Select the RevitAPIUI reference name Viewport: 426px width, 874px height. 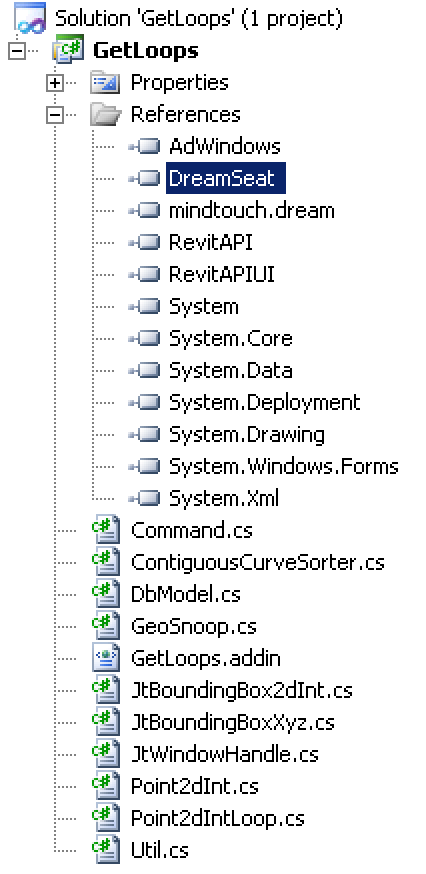(222, 275)
